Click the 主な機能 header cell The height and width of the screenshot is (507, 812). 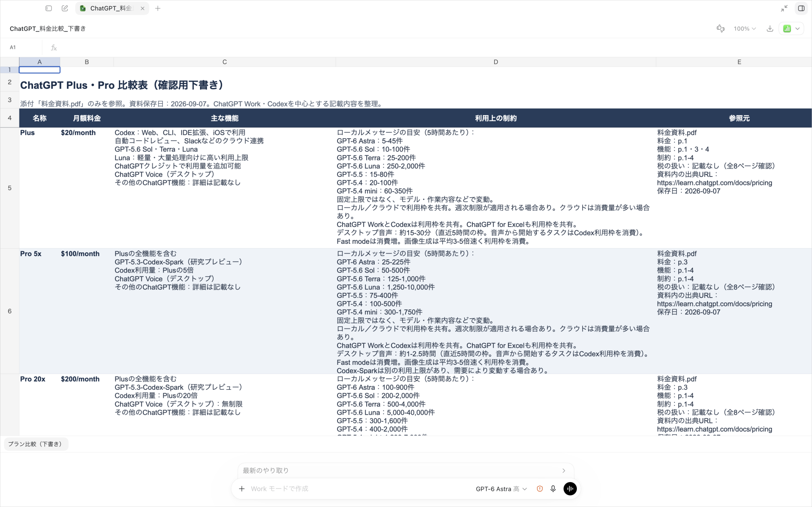click(x=225, y=118)
